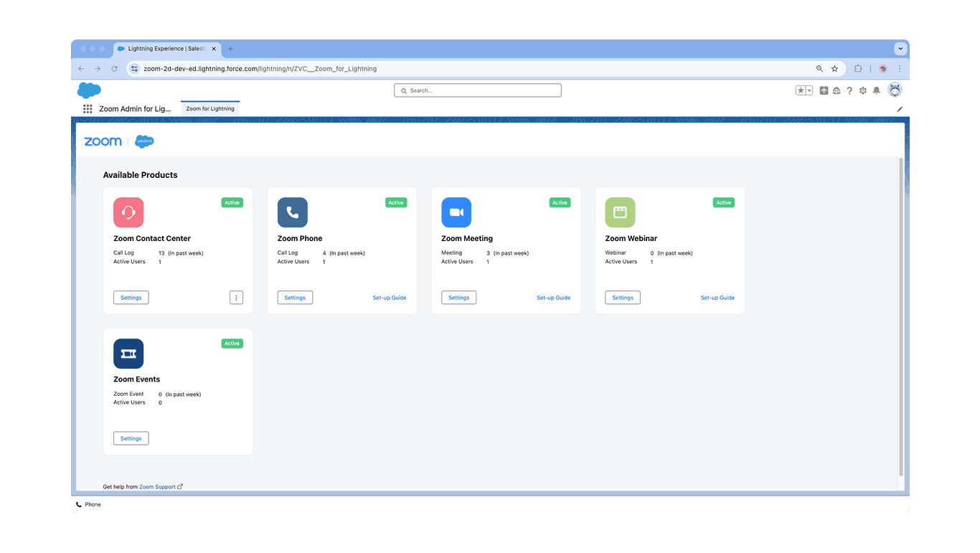Click Meeting count 3 on Zoom Meeting

488,253
